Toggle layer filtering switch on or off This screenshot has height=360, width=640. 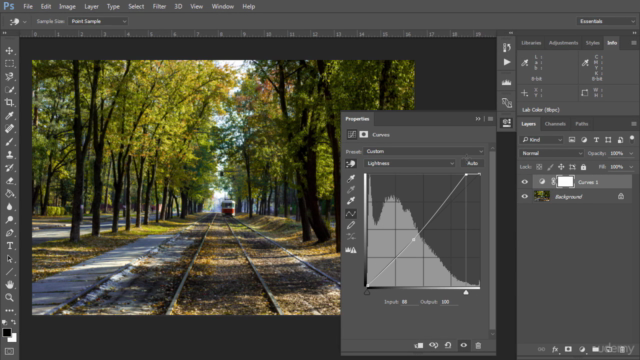coord(632,139)
